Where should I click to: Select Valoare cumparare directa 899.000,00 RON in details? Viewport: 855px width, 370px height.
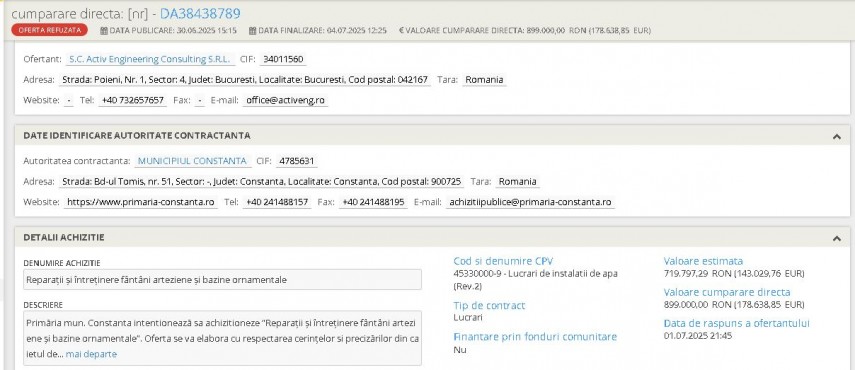click(734, 304)
